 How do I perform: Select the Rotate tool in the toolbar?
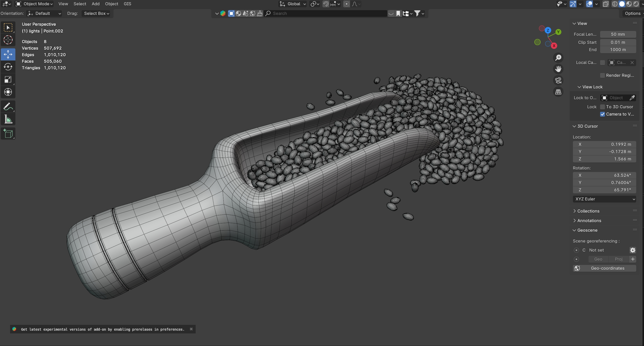point(8,67)
